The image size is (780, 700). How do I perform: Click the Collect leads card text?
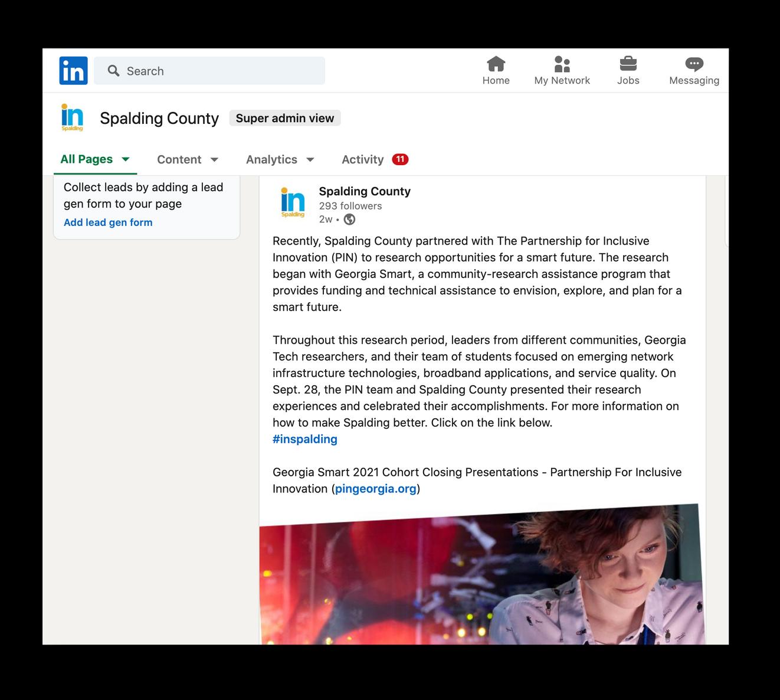coord(143,195)
